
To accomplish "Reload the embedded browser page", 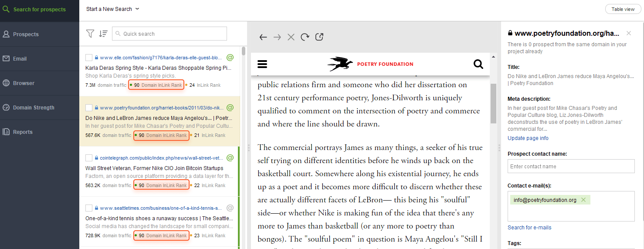I will click(x=305, y=37).
